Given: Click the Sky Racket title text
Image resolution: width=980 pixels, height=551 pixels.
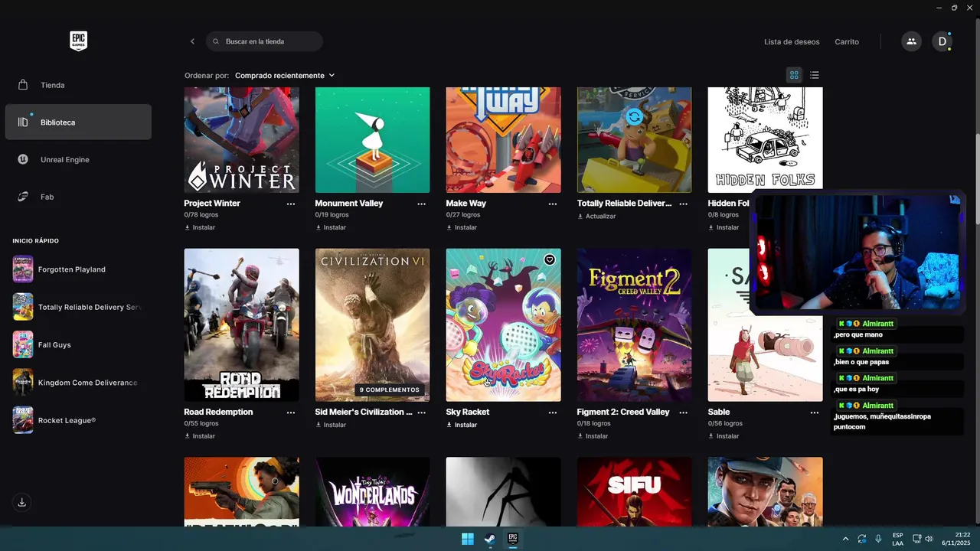Looking at the screenshot, I should [468, 412].
